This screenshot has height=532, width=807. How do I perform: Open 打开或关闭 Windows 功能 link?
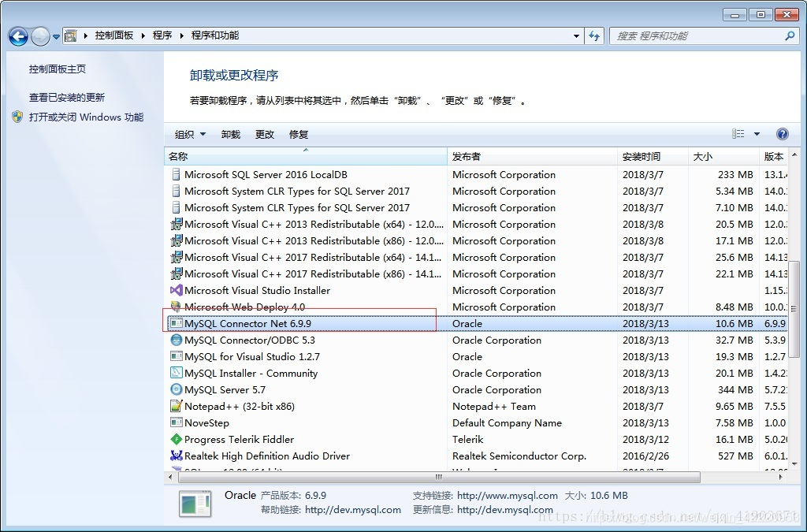point(86,117)
